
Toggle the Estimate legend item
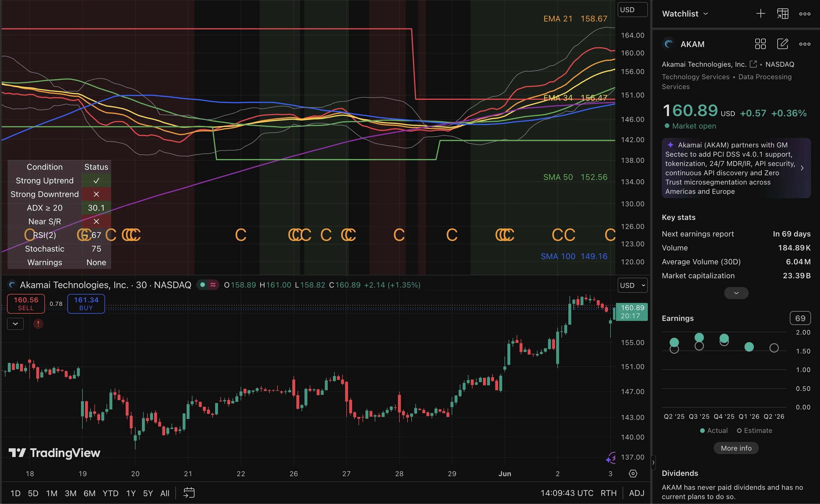tap(754, 430)
